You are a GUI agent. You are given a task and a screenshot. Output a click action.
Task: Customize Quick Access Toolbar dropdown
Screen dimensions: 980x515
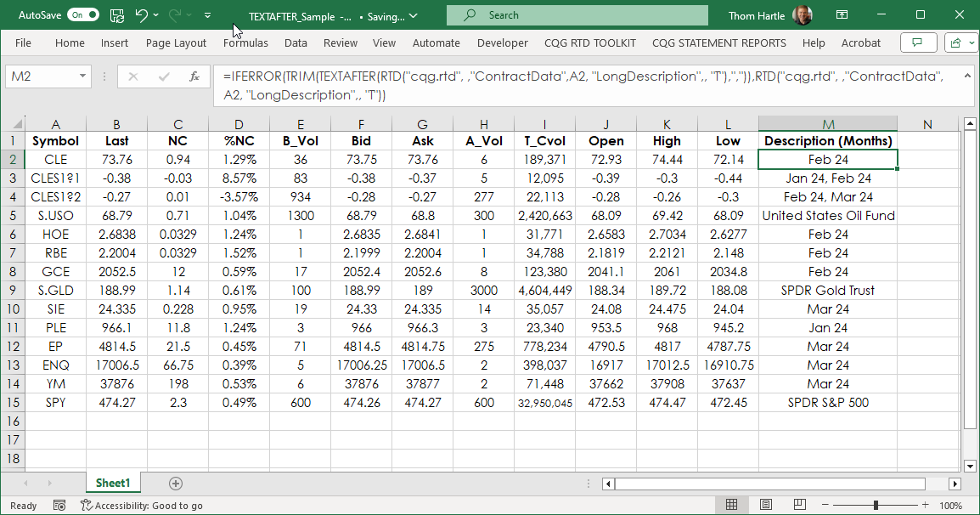pyautogui.click(x=206, y=14)
